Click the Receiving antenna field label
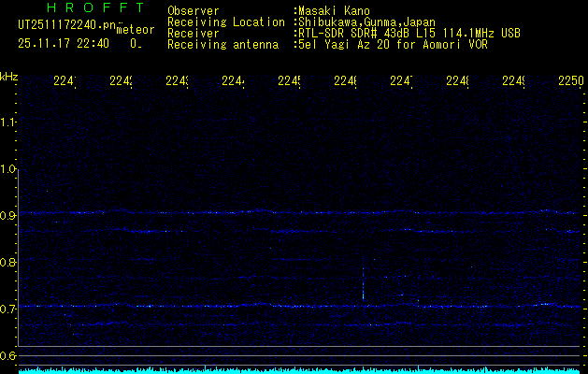This screenshot has height=374, width=588. (222, 44)
